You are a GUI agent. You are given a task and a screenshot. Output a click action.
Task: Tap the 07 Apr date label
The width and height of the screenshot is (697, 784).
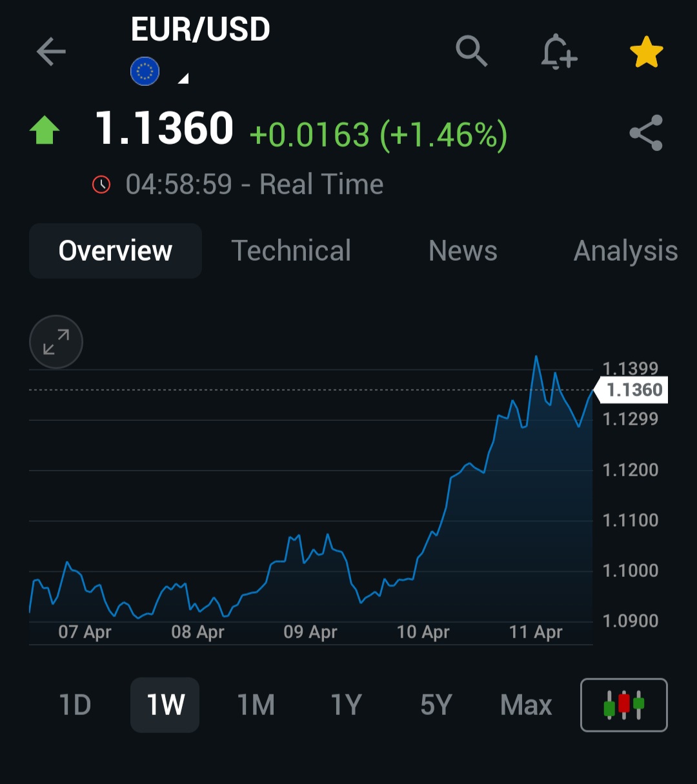85,632
